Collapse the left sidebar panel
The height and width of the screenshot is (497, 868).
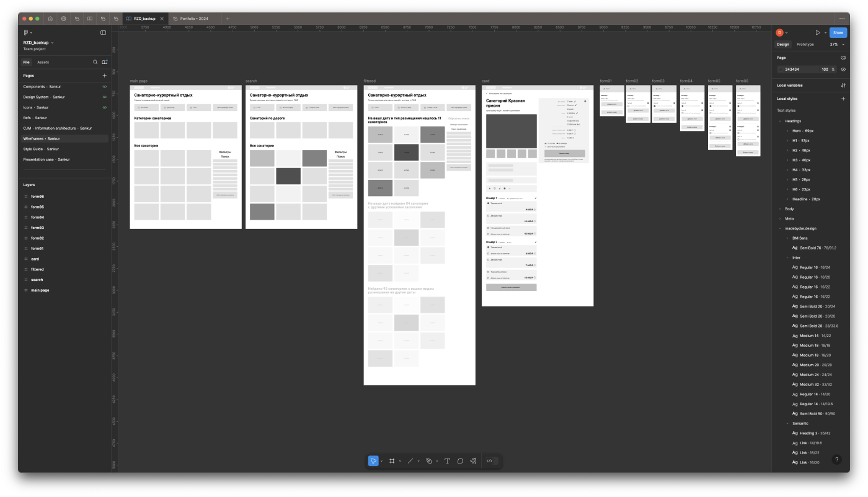(x=103, y=33)
